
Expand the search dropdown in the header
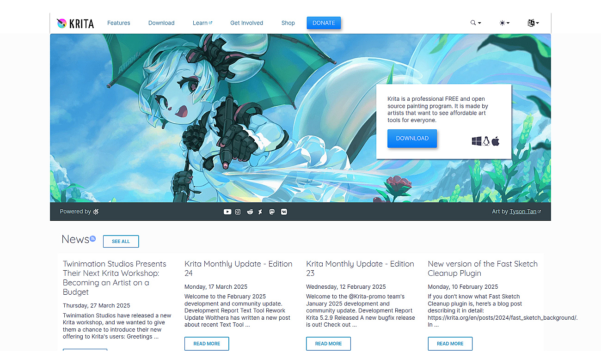[476, 23]
